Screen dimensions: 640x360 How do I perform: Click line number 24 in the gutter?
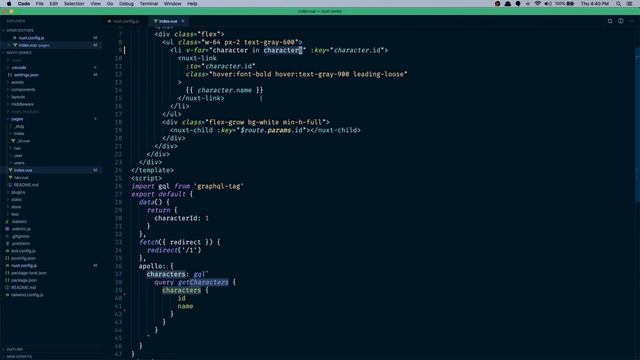tap(118, 170)
